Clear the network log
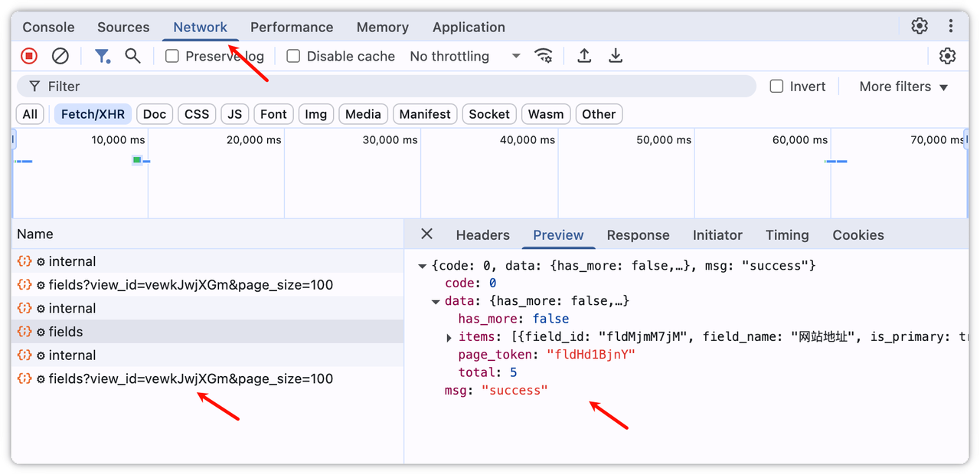 pos(60,56)
